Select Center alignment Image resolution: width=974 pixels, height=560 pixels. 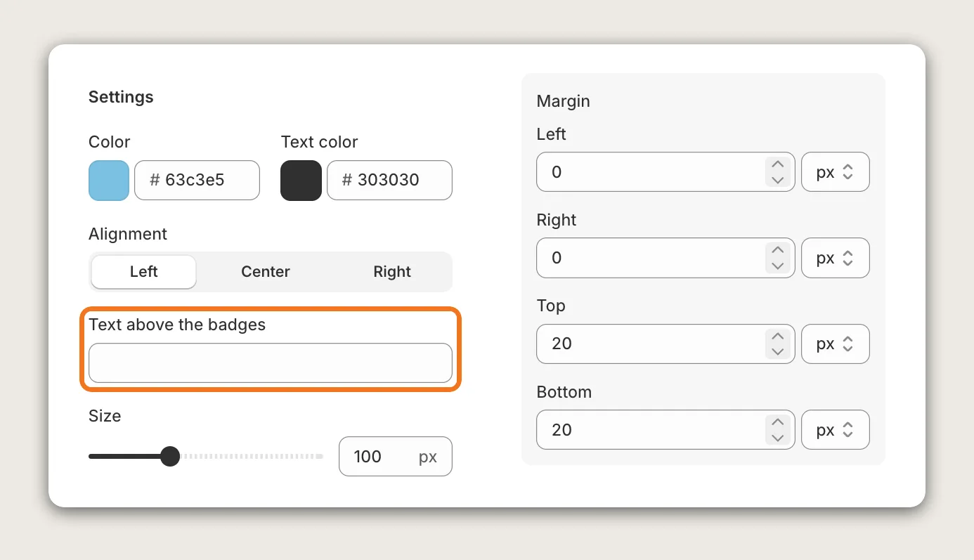(266, 272)
